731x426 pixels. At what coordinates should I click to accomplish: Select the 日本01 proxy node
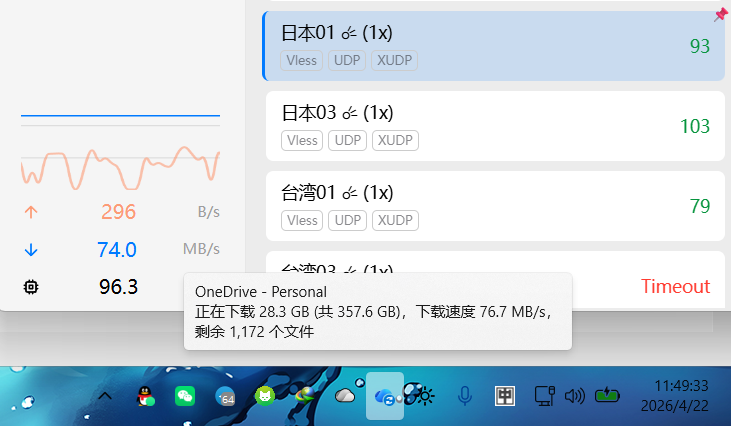pos(493,46)
